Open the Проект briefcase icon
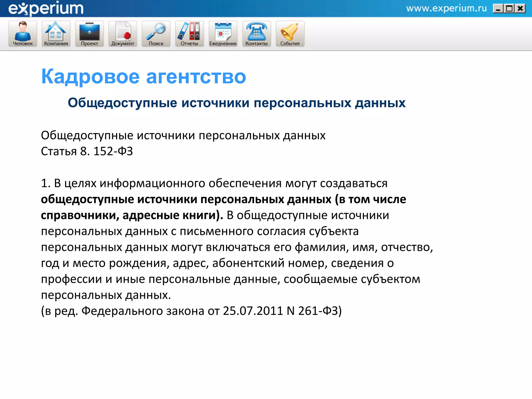532x399 pixels. point(89,34)
